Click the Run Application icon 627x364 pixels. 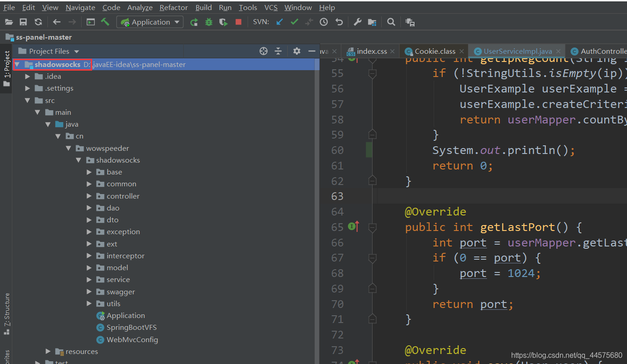194,22
